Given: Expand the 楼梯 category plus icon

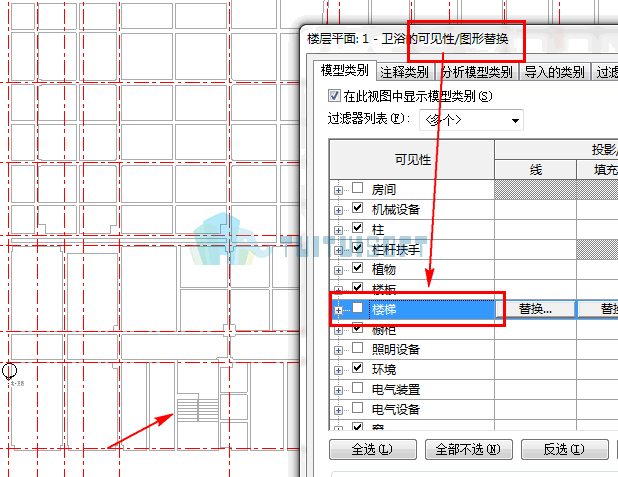Looking at the screenshot, I should tap(338, 310).
